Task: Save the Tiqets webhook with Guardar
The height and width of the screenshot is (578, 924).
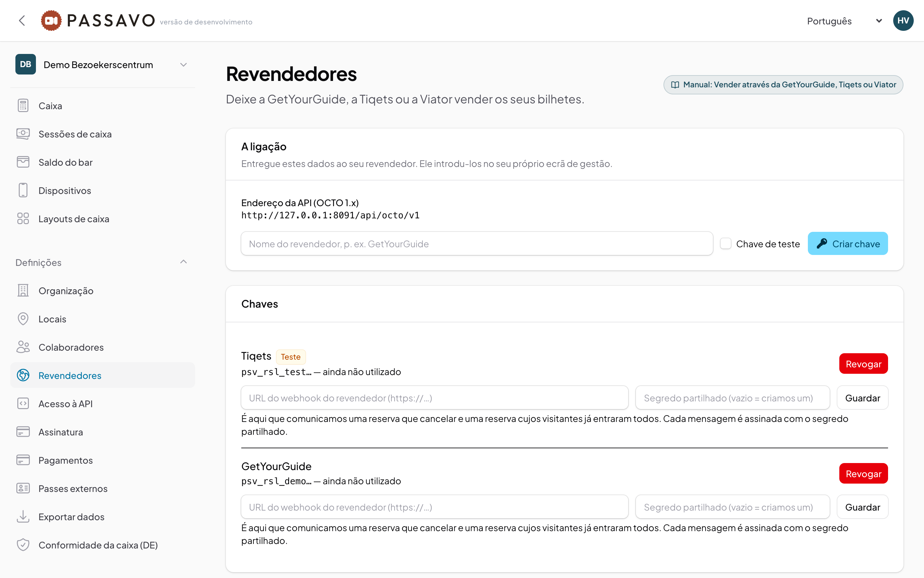Action: tap(862, 398)
